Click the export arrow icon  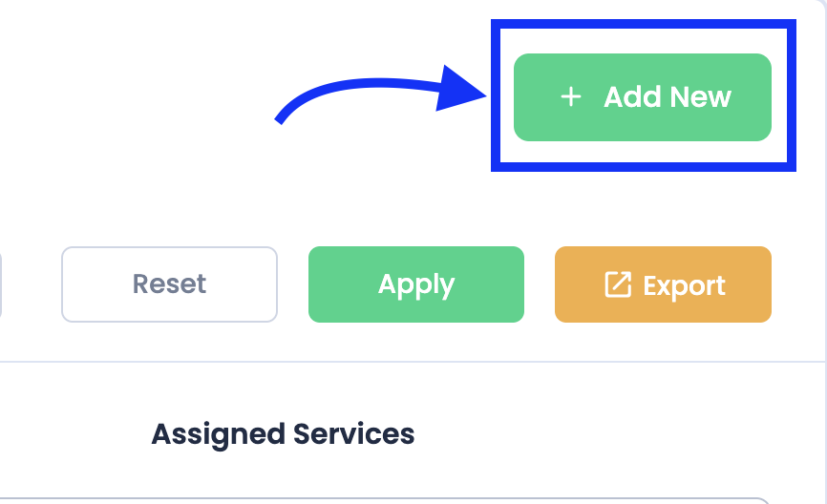[x=618, y=284]
